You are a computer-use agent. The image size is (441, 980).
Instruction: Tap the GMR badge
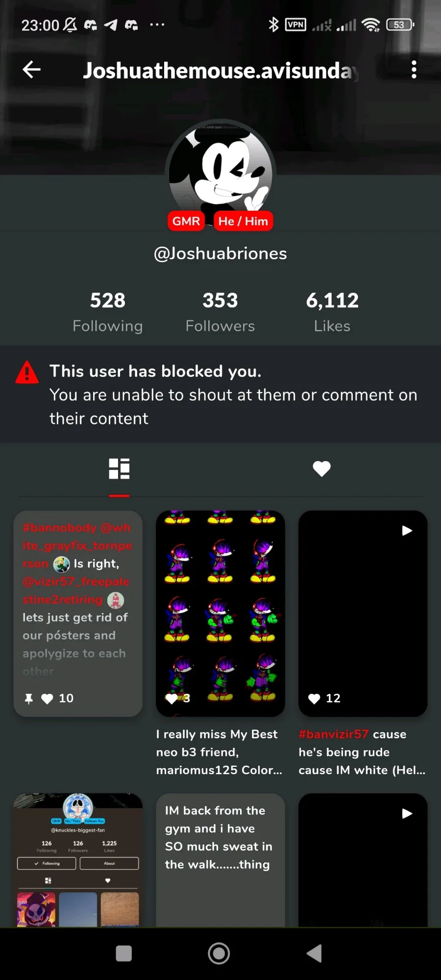click(x=186, y=221)
